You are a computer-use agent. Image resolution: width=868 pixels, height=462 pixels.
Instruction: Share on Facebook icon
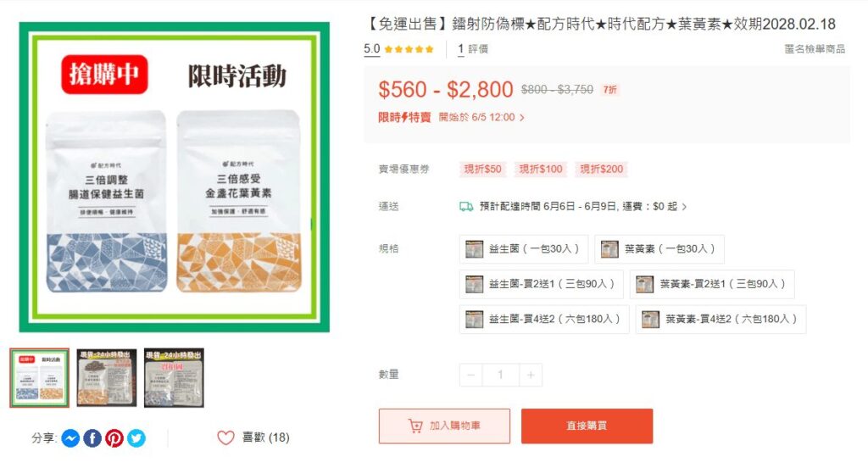tap(92, 438)
